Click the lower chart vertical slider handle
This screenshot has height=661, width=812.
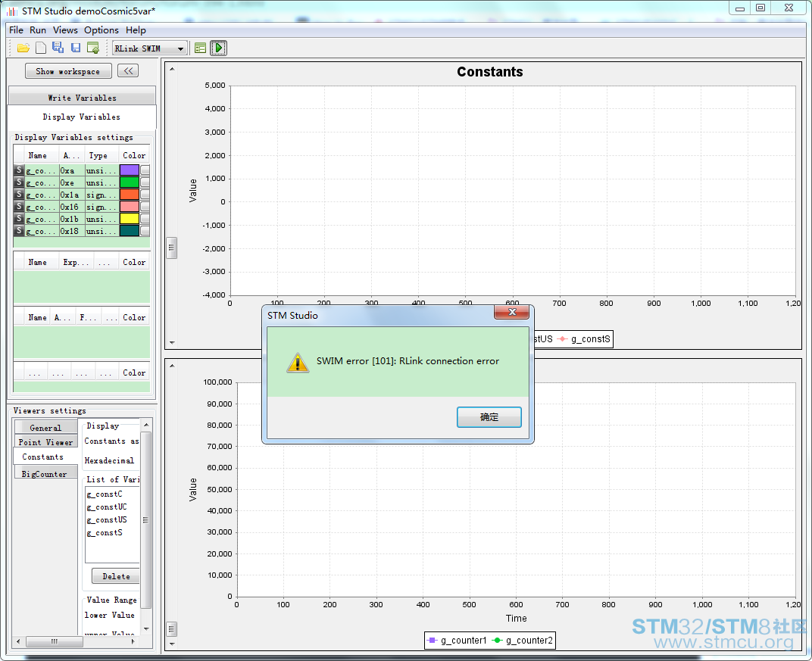click(172, 629)
